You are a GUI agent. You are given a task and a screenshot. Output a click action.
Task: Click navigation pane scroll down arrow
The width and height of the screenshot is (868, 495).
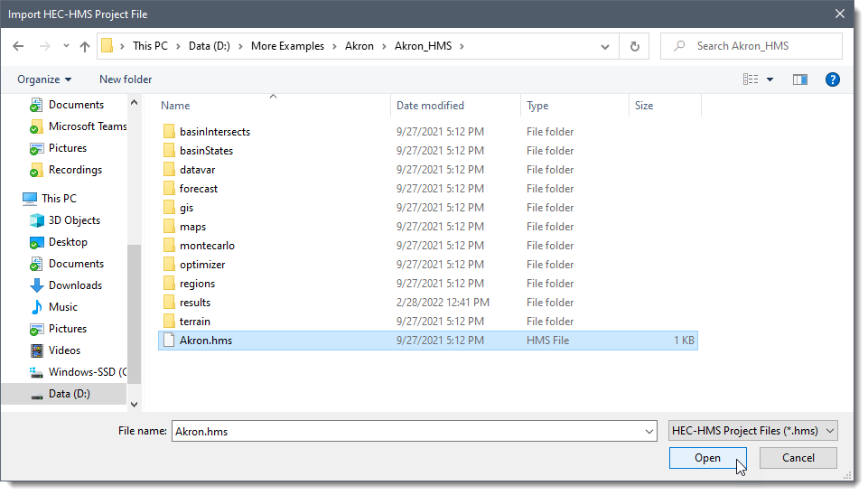(134, 404)
